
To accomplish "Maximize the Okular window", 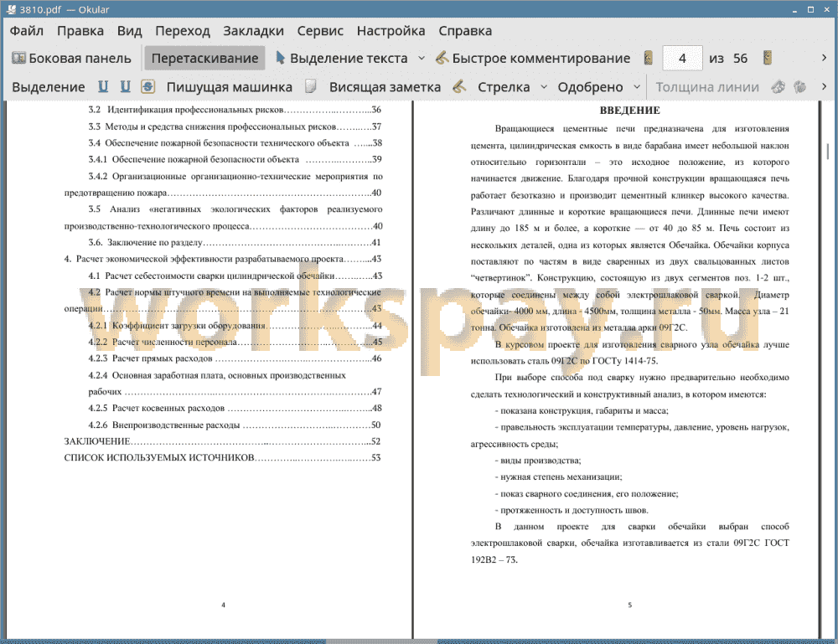I will (810, 9).
